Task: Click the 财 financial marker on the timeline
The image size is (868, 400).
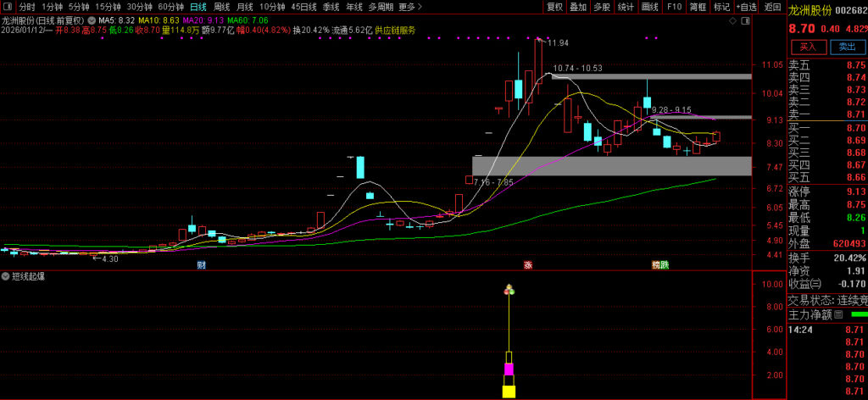Action: click(x=201, y=265)
